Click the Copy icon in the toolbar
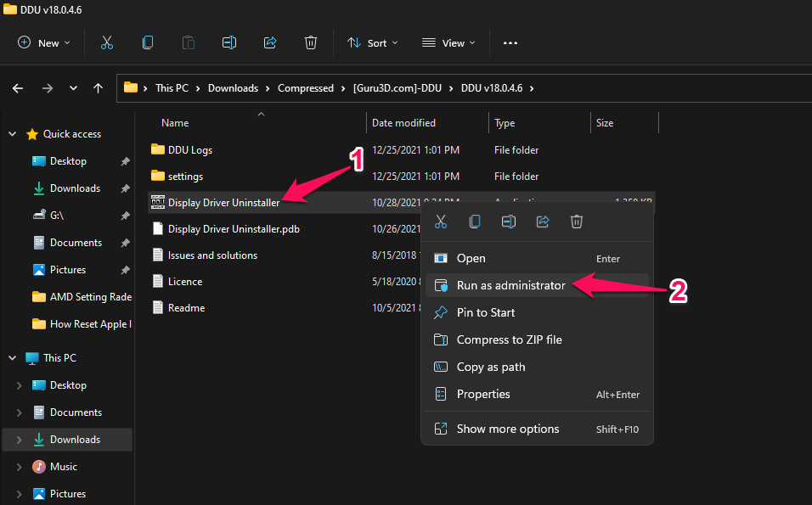The image size is (812, 505). pyautogui.click(x=148, y=43)
